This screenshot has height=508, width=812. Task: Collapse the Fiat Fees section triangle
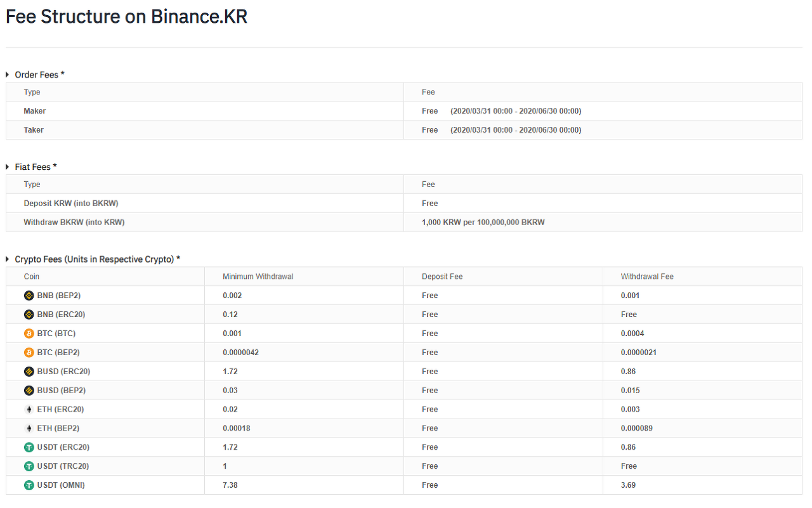(x=8, y=167)
